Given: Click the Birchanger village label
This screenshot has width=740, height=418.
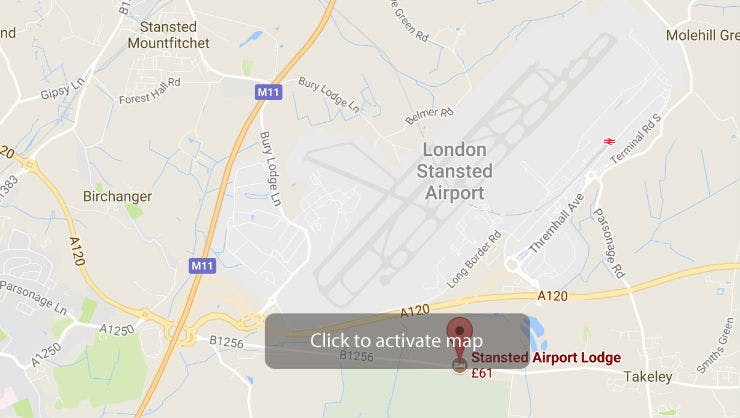Looking at the screenshot, I should click(x=118, y=196).
